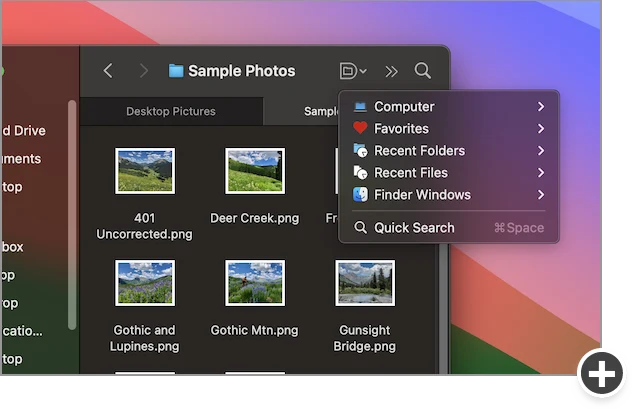Switch to the Desktop Pictures tab
Image resolution: width=632 pixels, height=409 pixels.
click(171, 111)
